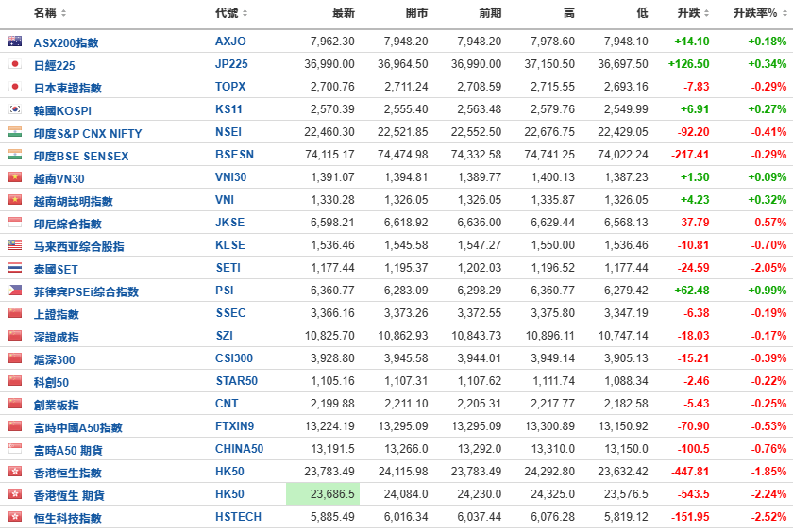Screen dimensions: 793x532
Task: Click the +126.50 change value
Action: point(689,64)
